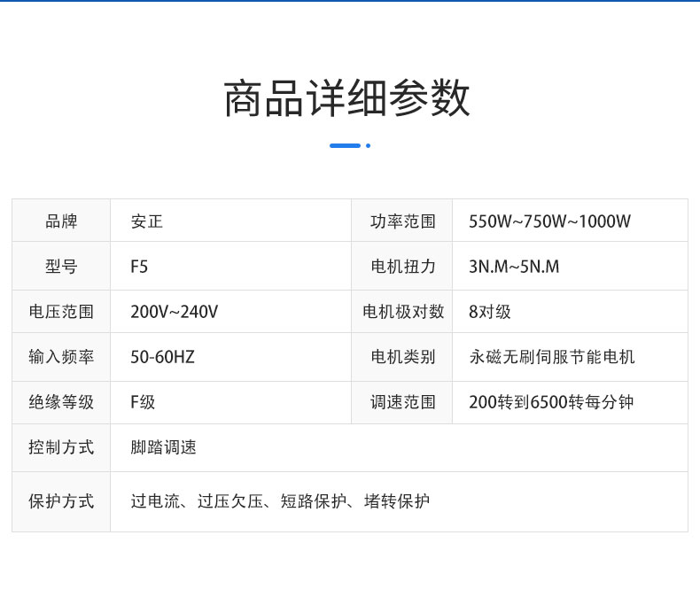The height and width of the screenshot is (605, 700).
Task: Click the value 8对级
Action: coord(490,312)
